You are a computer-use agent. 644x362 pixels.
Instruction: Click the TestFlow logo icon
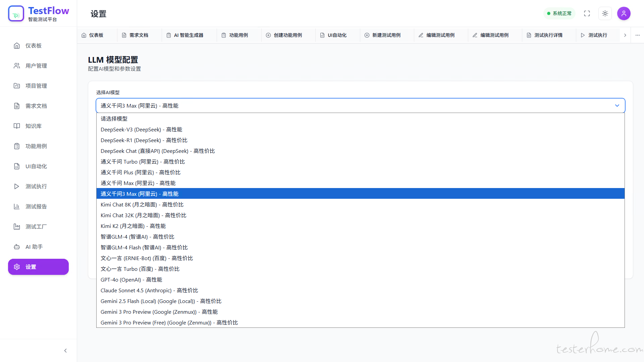16,13
